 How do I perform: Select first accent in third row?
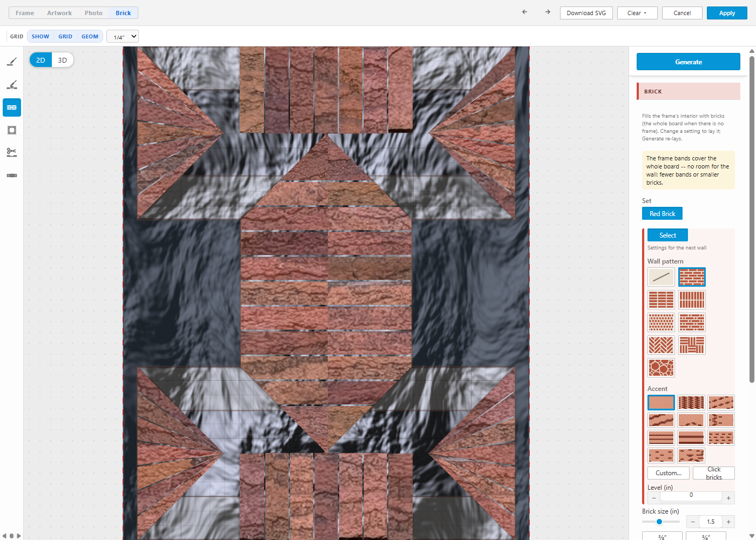click(661, 437)
